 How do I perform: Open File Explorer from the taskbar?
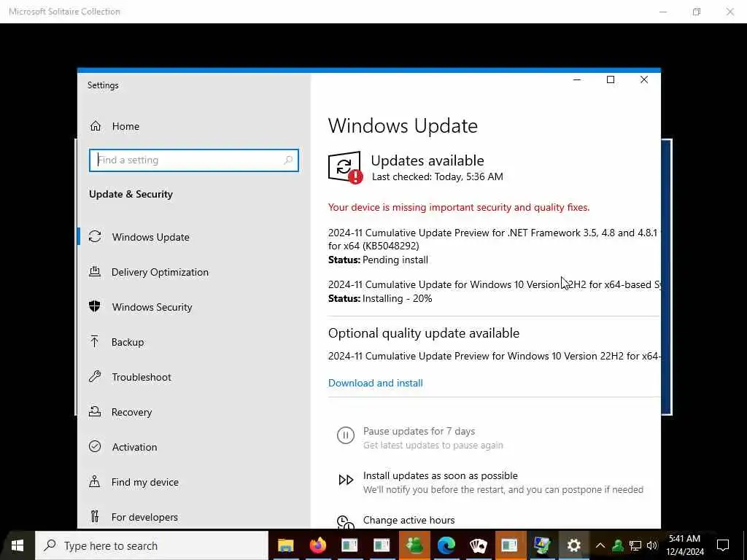coord(286,545)
